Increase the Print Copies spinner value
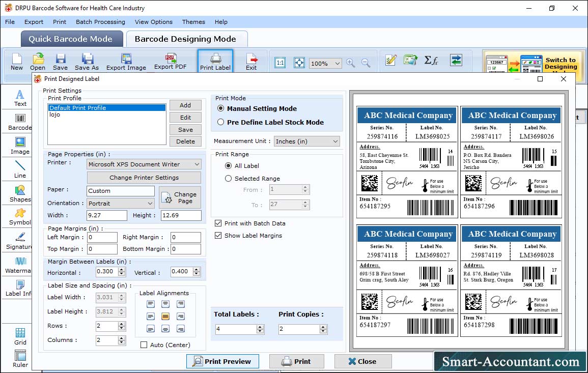588x373 pixels. [x=323, y=327]
